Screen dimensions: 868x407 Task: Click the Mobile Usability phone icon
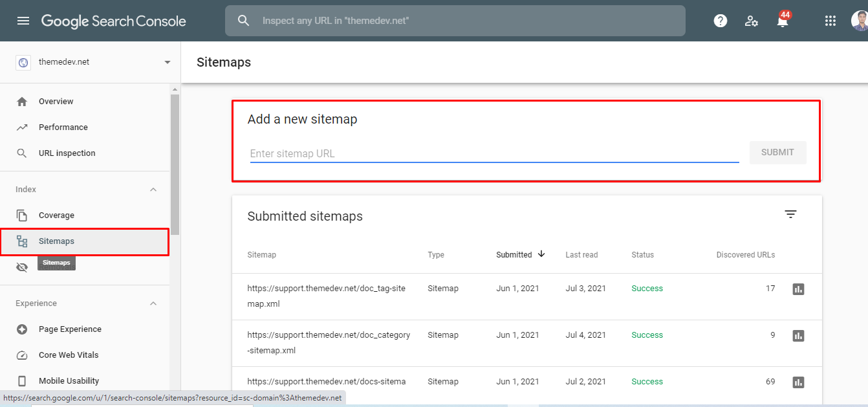[22, 381]
